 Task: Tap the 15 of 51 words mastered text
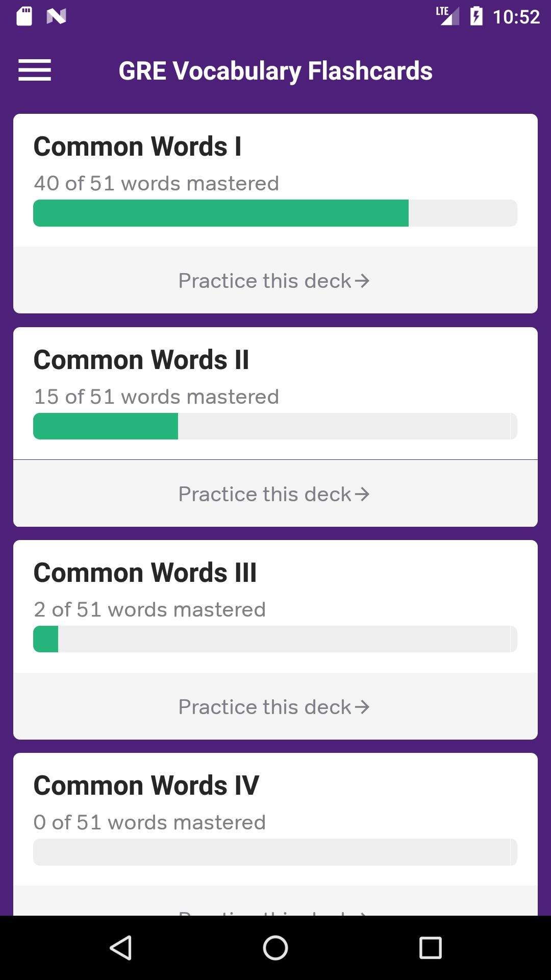coord(156,396)
